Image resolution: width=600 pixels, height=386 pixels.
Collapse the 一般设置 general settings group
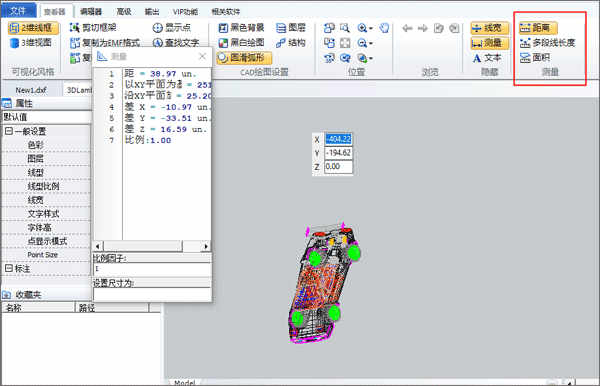point(9,131)
